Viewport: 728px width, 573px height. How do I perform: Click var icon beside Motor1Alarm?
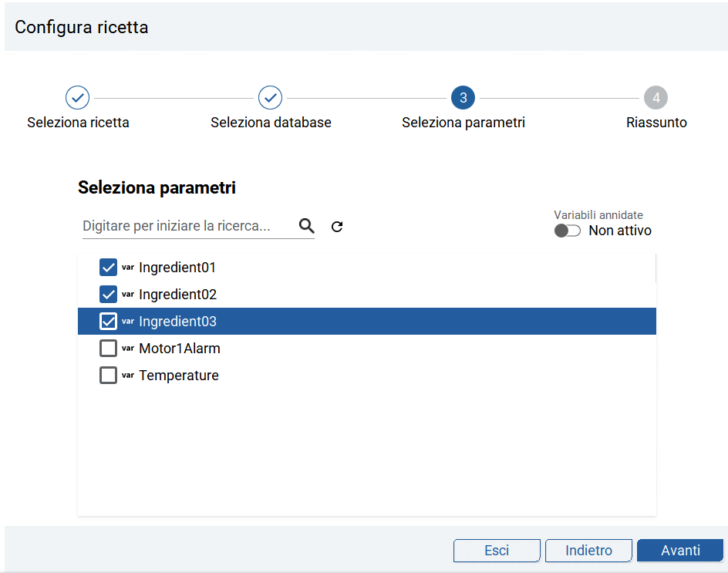(128, 349)
